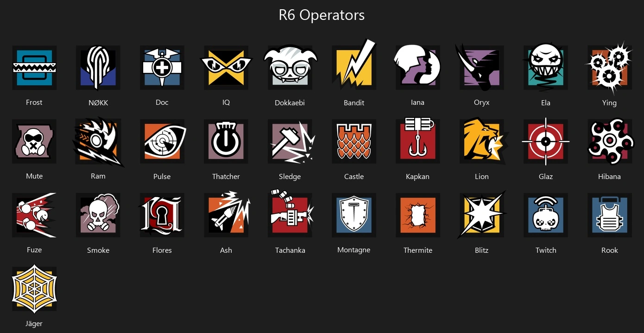
Task: Click the NØKK operator emblem
Action: (x=98, y=68)
